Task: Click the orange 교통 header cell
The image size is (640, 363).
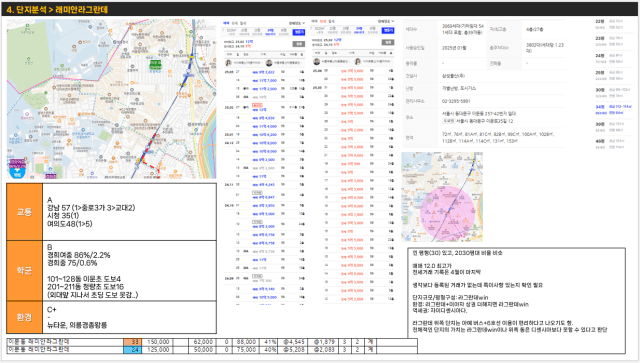Action: pos(24,212)
